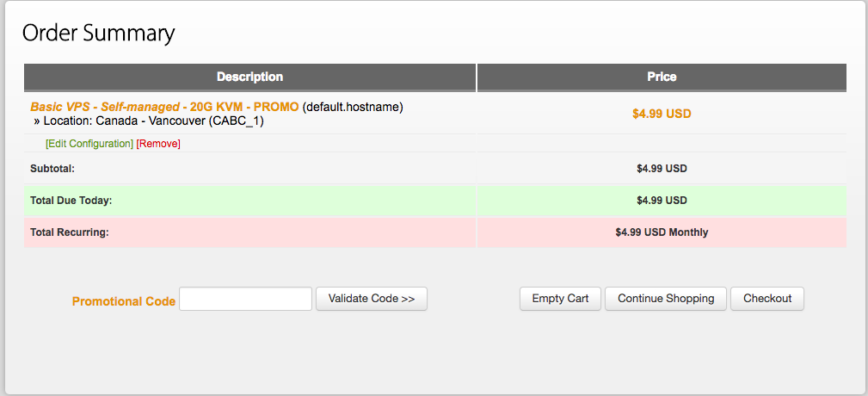
Task: Click the Total Due Today amount
Action: (x=662, y=201)
